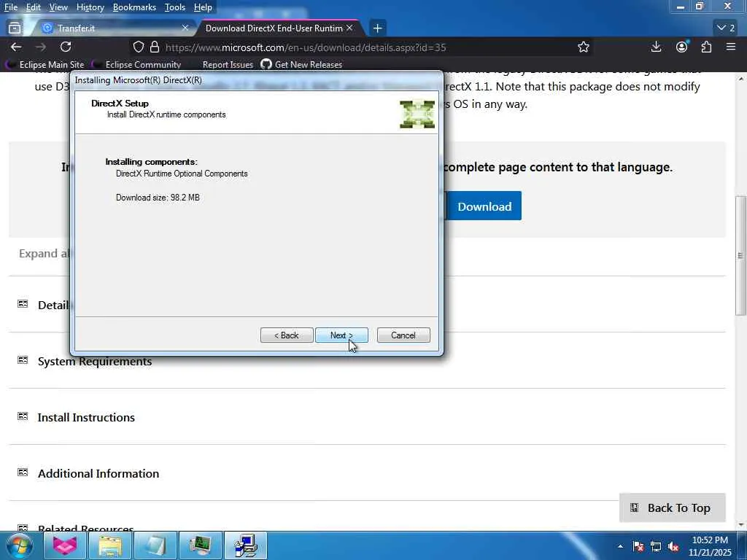Open the extensions puzzle icon
This screenshot has height=560, width=747.
706,47
